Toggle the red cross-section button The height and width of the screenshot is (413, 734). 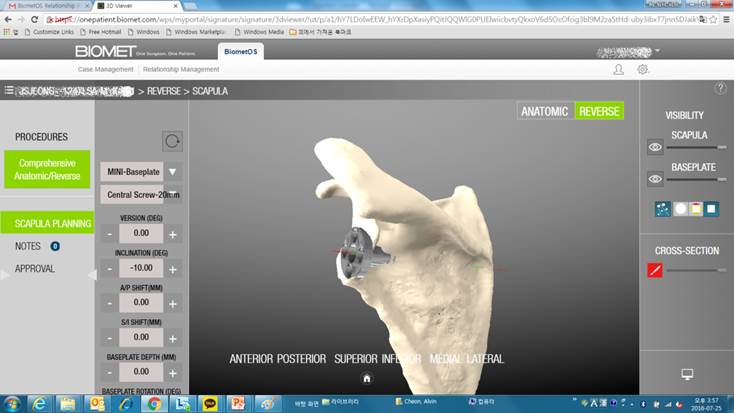[x=655, y=270]
